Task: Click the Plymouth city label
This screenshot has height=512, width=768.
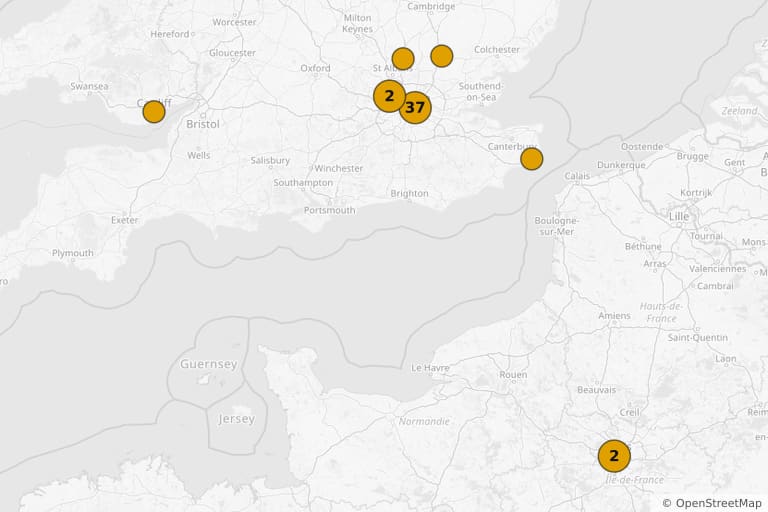Action: [x=72, y=253]
